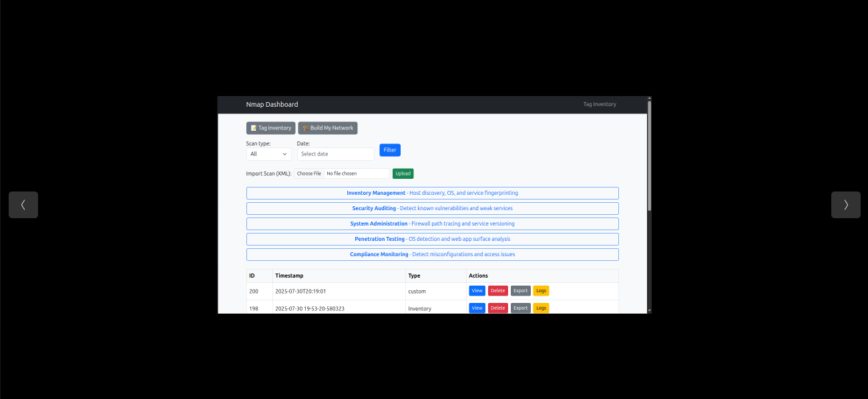
Task: Apply the blue Filter button
Action: pos(390,150)
